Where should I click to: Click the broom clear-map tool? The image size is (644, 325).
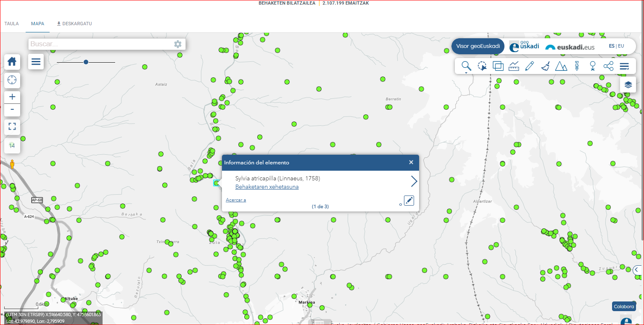[545, 66]
